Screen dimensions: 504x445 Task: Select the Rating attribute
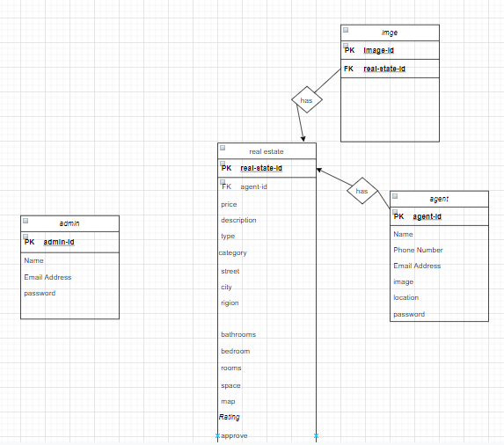[230, 417]
